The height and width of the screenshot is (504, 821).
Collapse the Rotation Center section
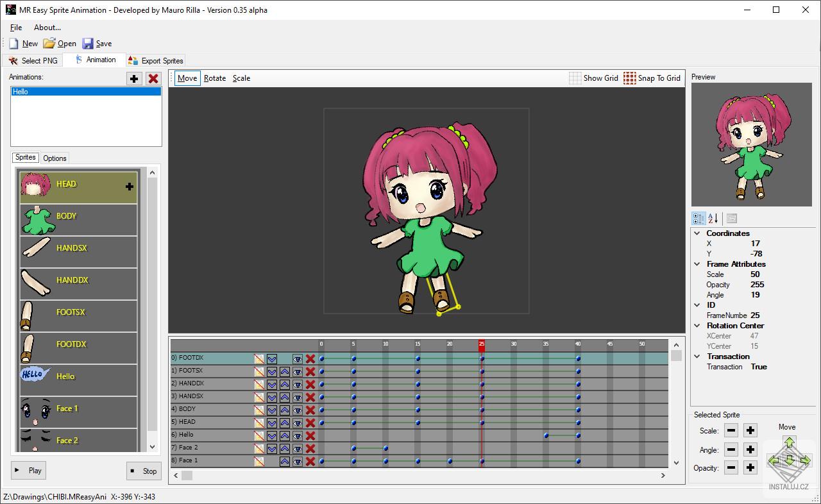(697, 325)
